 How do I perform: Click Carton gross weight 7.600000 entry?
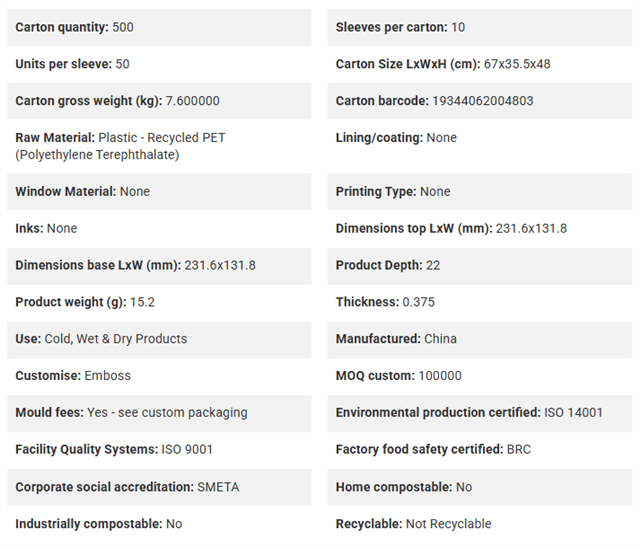pyautogui.click(x=159, y=101)
